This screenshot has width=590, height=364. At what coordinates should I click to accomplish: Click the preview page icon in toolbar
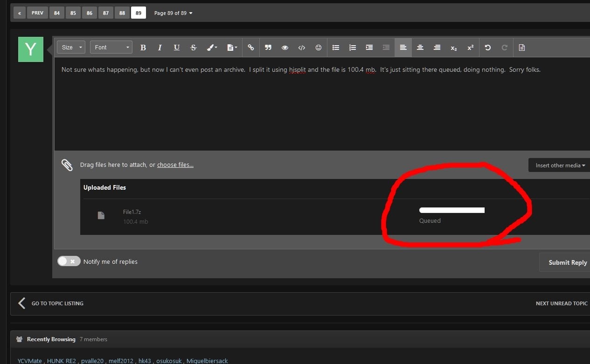[x=522, y=48]
